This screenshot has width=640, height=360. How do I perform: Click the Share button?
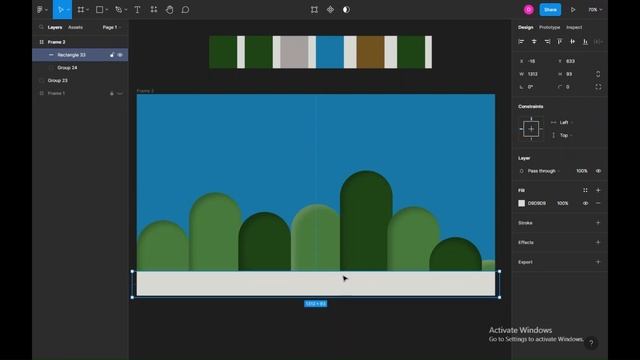click(x=550, y=9)
